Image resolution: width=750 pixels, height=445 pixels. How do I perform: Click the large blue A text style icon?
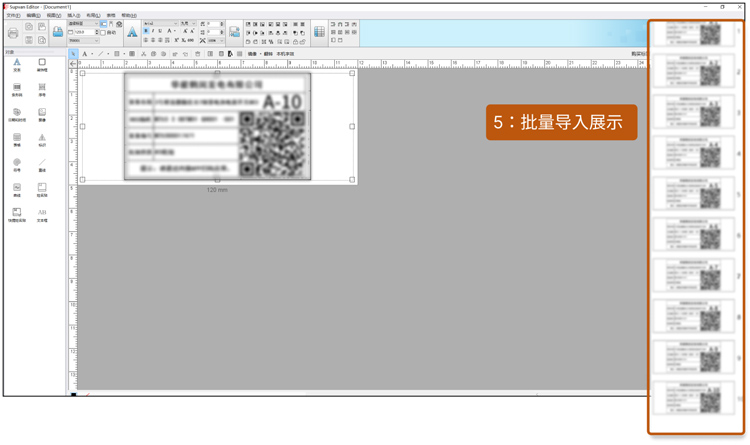pos(132,32)
